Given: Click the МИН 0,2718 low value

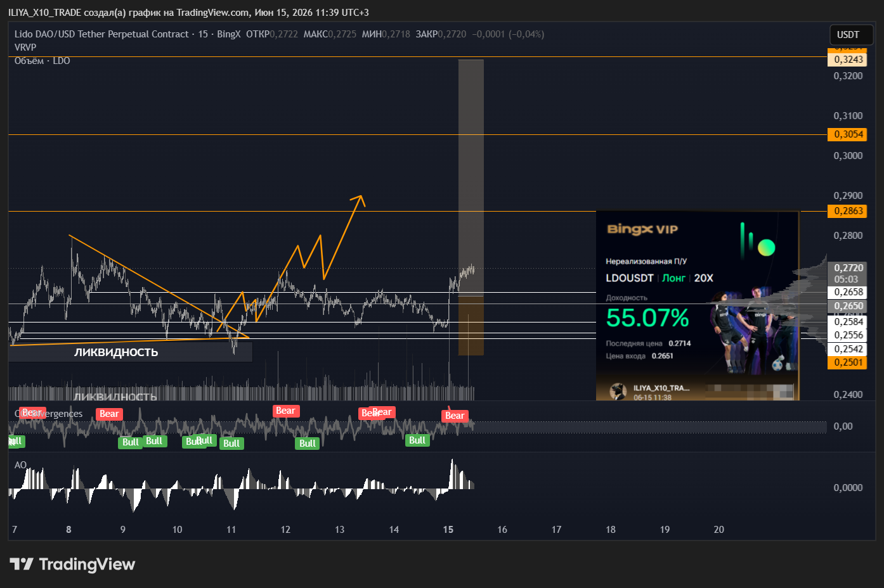Looking at the screenshot, I should point(386,34).
